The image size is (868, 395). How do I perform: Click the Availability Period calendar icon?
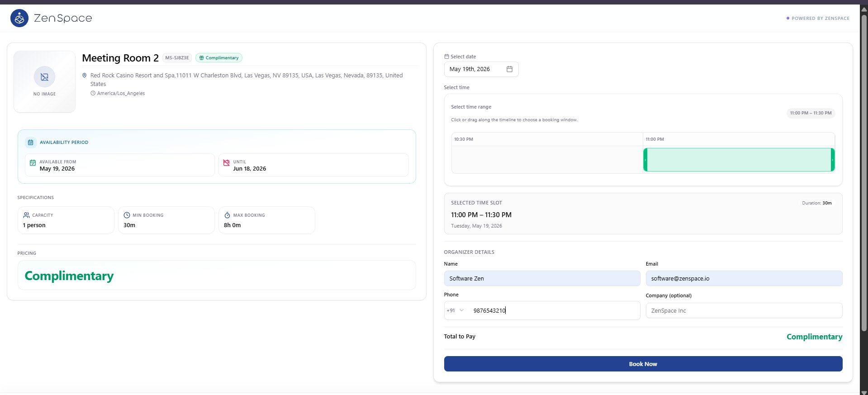pos(30,142)
